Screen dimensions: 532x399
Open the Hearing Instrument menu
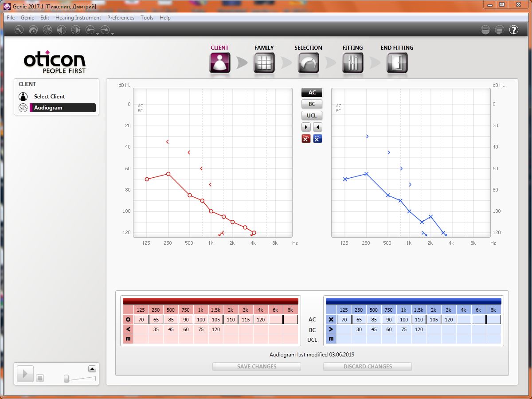coord(78,18)
